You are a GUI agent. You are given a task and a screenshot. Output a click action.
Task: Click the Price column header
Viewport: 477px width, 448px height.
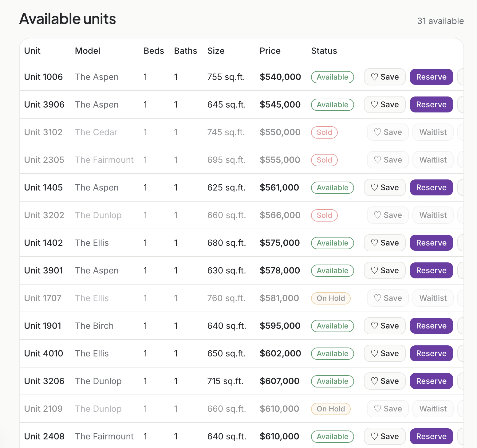[x=270, y=51]
